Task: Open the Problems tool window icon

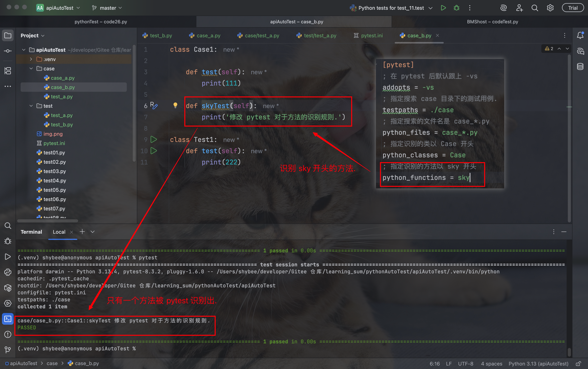Action: pyautogui.click(x=8, y=334)
